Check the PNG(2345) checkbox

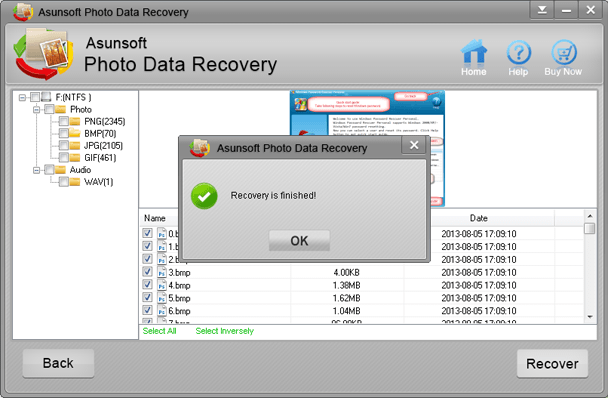[x=64, y=121]
